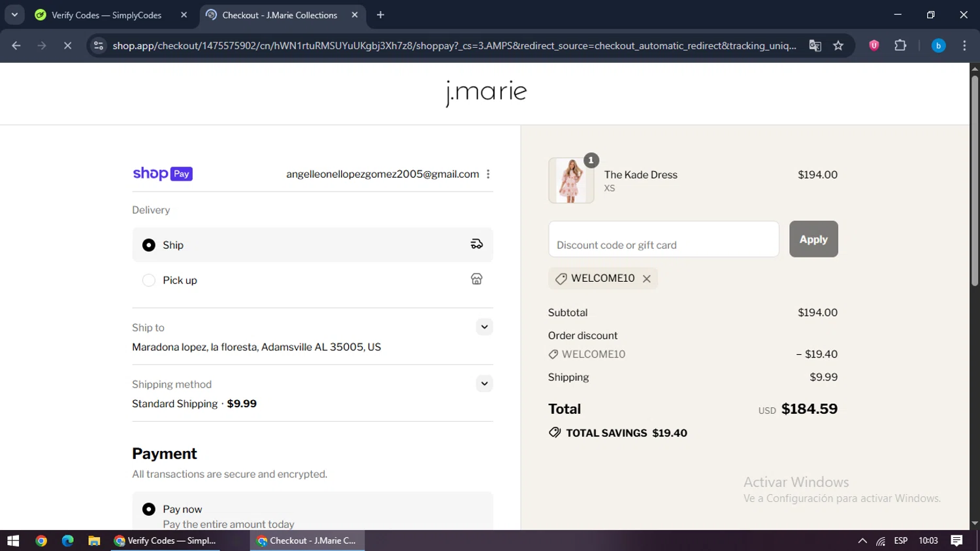Close the Verify Codes browser tab
980x551 pixels.
coord(184,15)
